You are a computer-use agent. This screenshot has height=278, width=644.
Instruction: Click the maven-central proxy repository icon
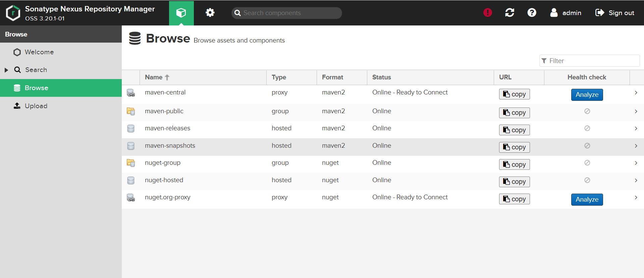tap(131, 93)
